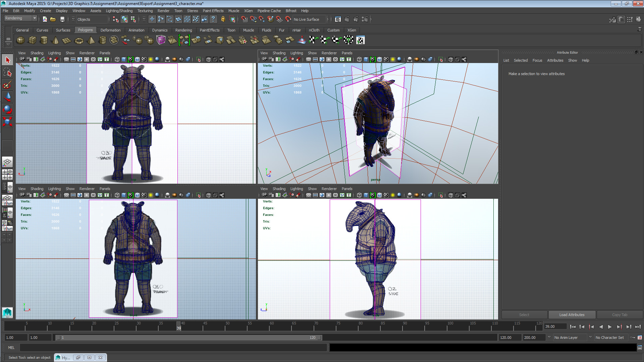This screenshot has height=362, width=644.
Task: Create a polygon sphere from the shelf
Action: pyautogui.click(x=21, y=41)
